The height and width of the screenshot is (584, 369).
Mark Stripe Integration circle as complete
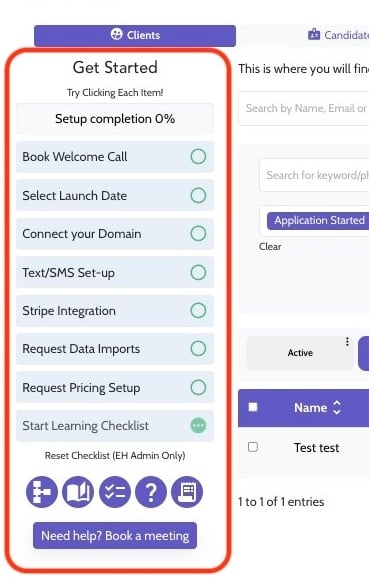[x=198, y=310]
